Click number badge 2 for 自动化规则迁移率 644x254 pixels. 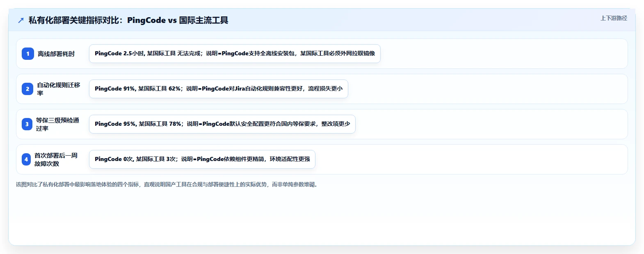coord(27,89)
